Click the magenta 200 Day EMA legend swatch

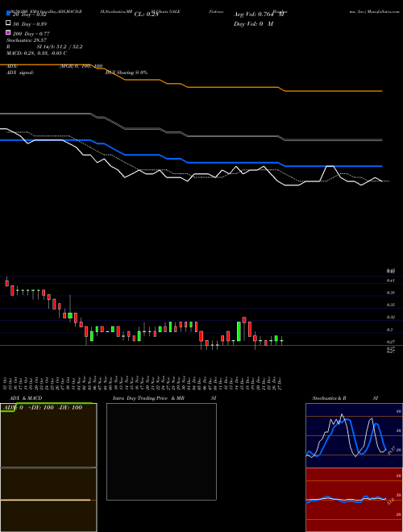[x=8, y=32]
